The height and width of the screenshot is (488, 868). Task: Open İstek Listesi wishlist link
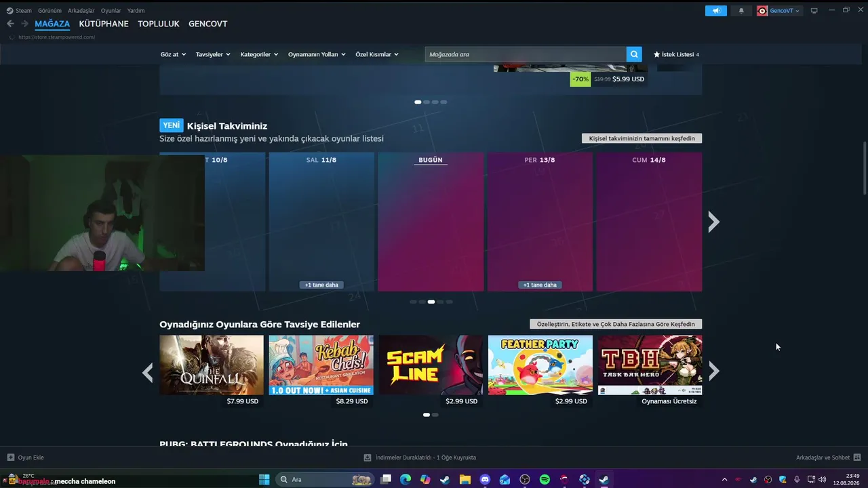click(676, 54)
